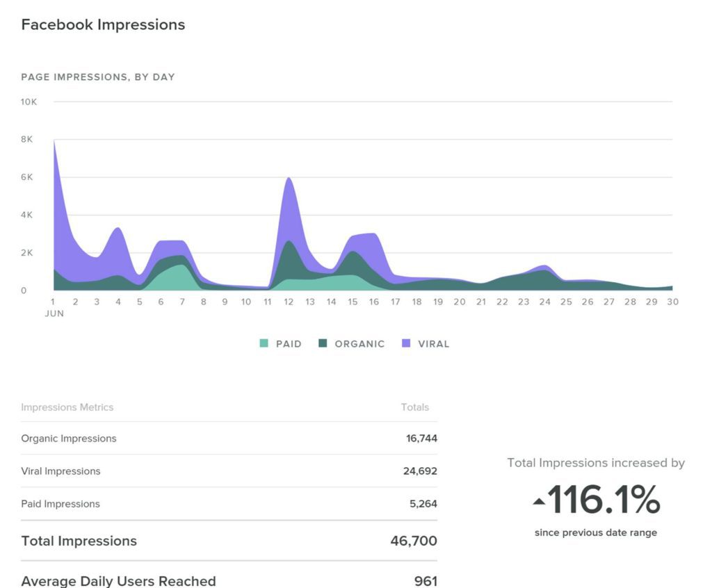Toggle the VIRAL series legend label
The height and width of the screenshot is (588, 712).
tap(434, 344)
